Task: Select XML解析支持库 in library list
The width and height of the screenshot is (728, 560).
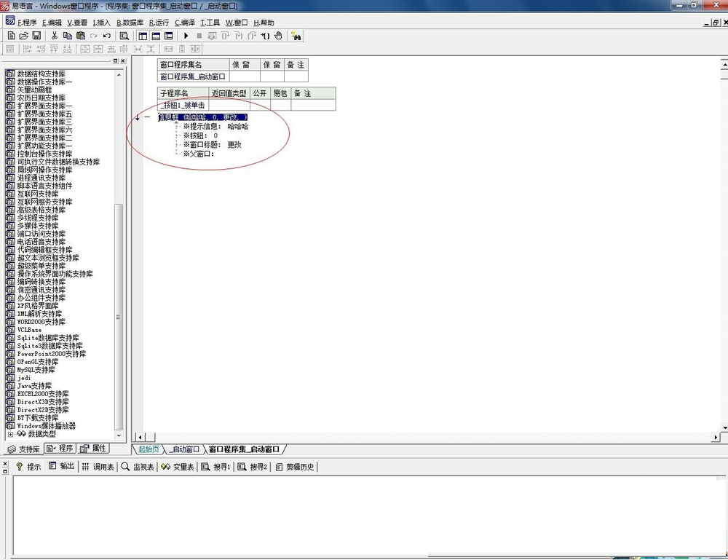Action: coord(40,314)
